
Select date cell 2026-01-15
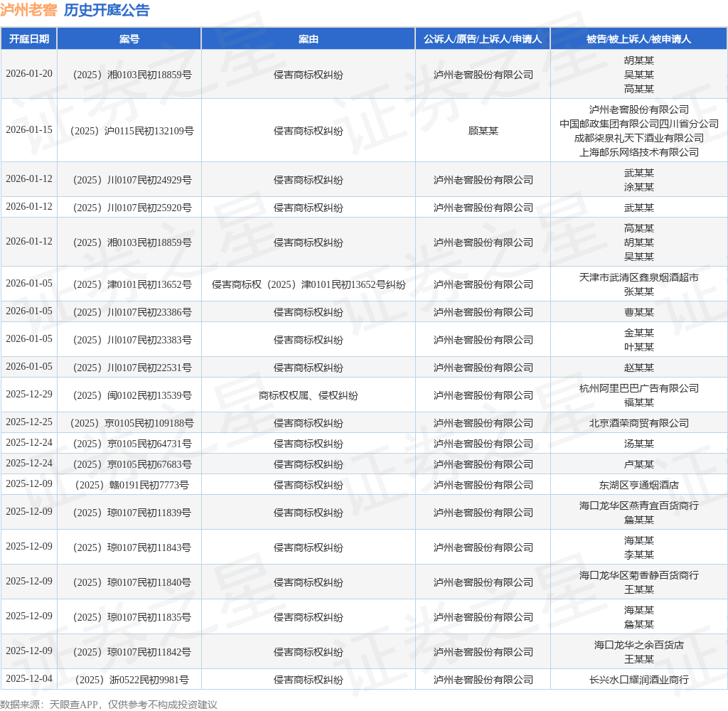(28, 130)
